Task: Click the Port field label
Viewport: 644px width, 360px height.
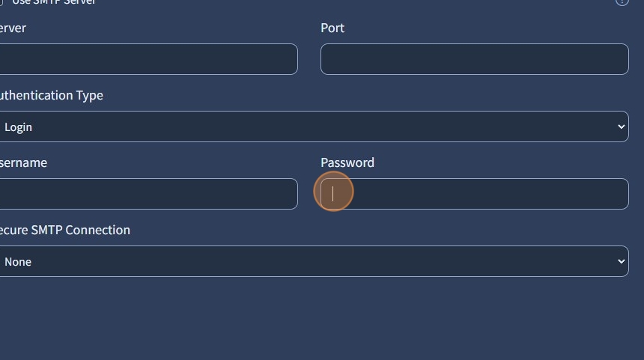Action: [332, 28]
